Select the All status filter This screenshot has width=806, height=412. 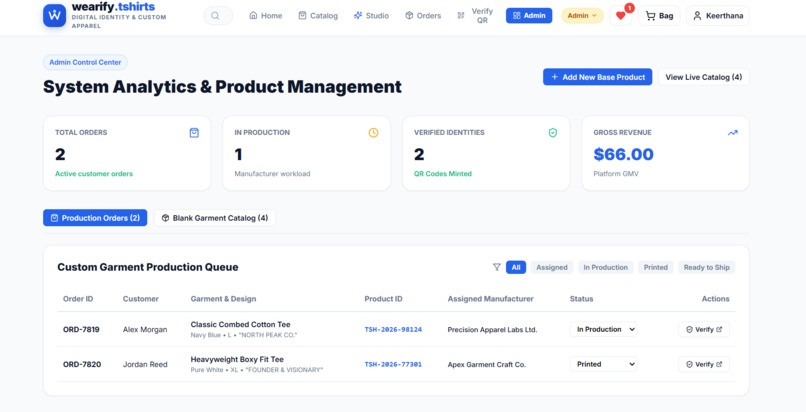516,267
